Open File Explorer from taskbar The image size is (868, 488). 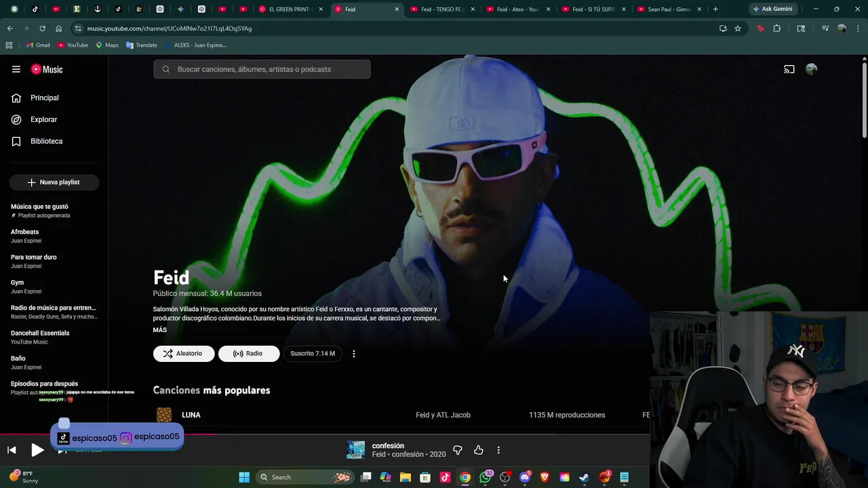point(406,477)
